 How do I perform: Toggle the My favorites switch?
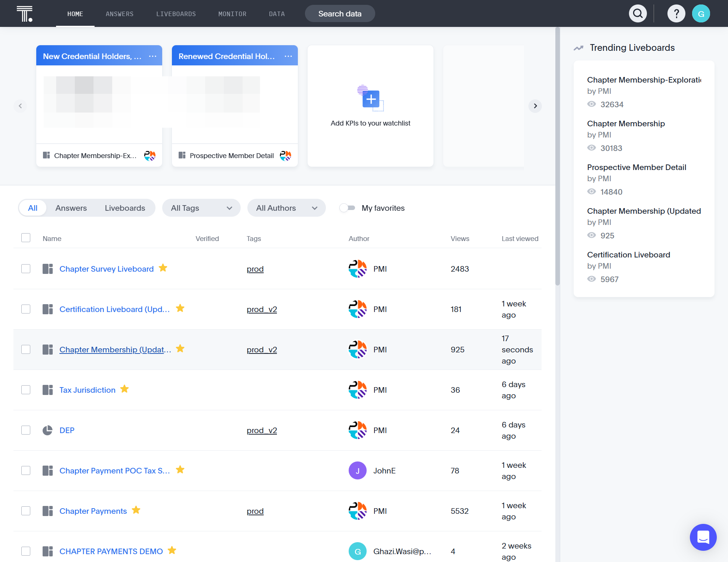pos(347,208)
